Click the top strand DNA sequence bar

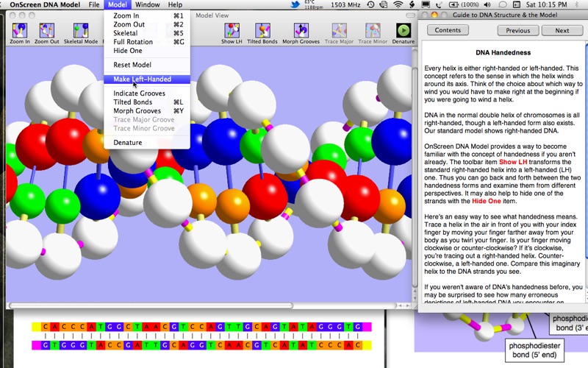point(201,327)
